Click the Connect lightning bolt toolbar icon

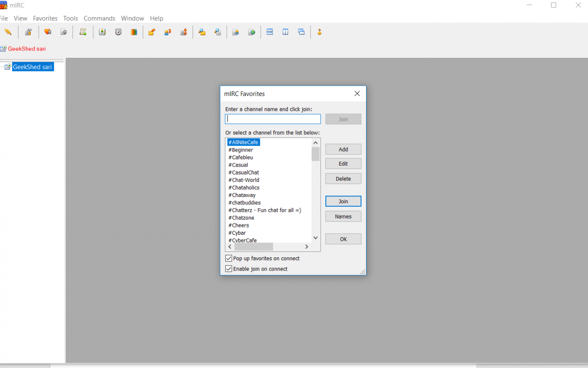click(8, 32)
